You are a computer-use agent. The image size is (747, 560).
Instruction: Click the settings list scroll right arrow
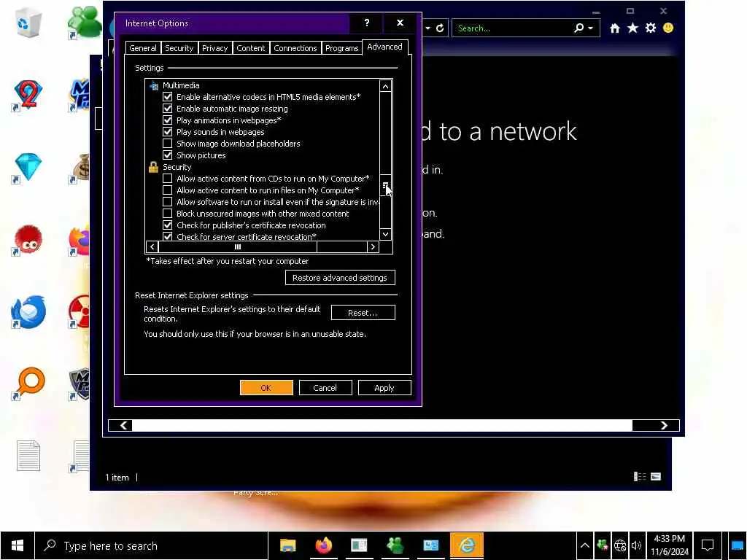pos(373,246)
